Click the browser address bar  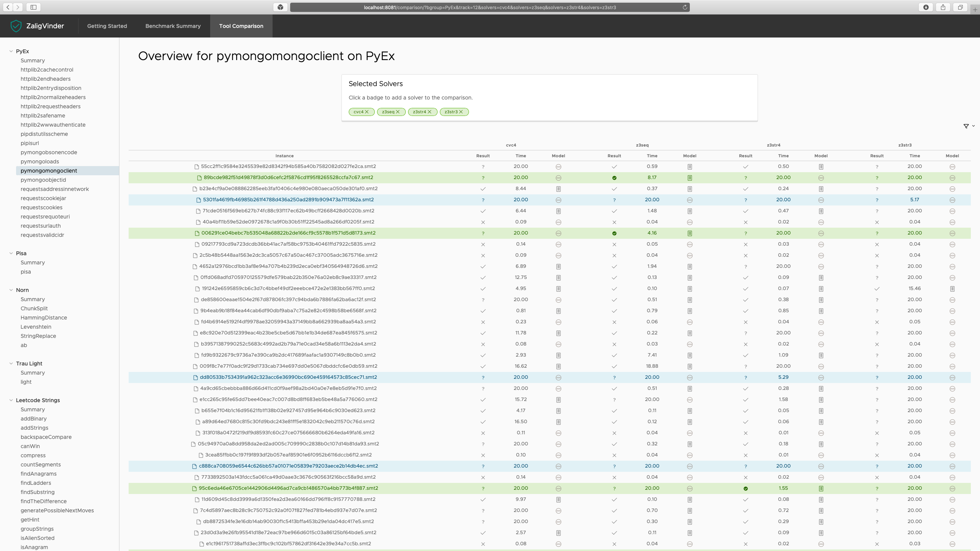tap(490, 7)
